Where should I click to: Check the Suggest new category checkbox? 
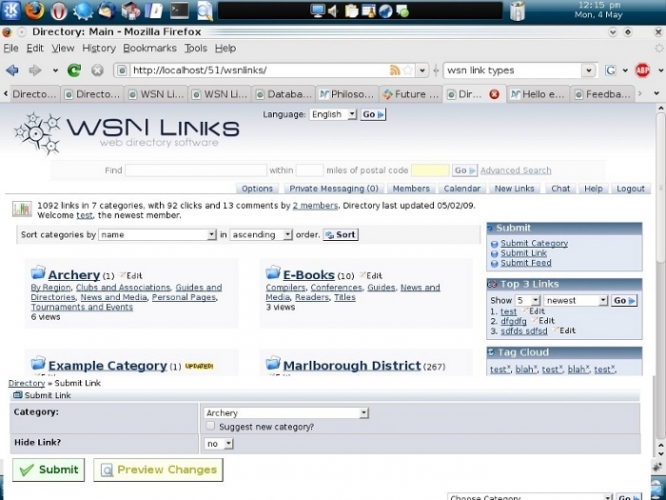tap(210, 427)
